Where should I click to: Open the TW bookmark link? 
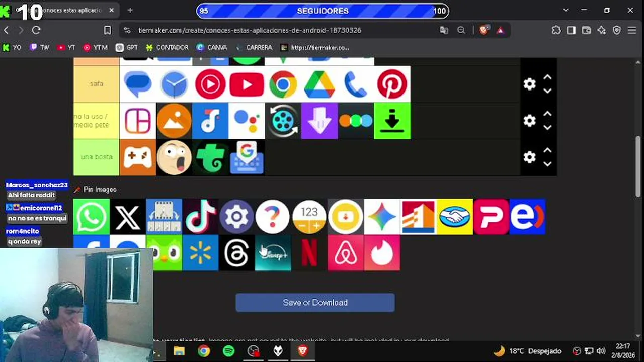pos(39,48)
